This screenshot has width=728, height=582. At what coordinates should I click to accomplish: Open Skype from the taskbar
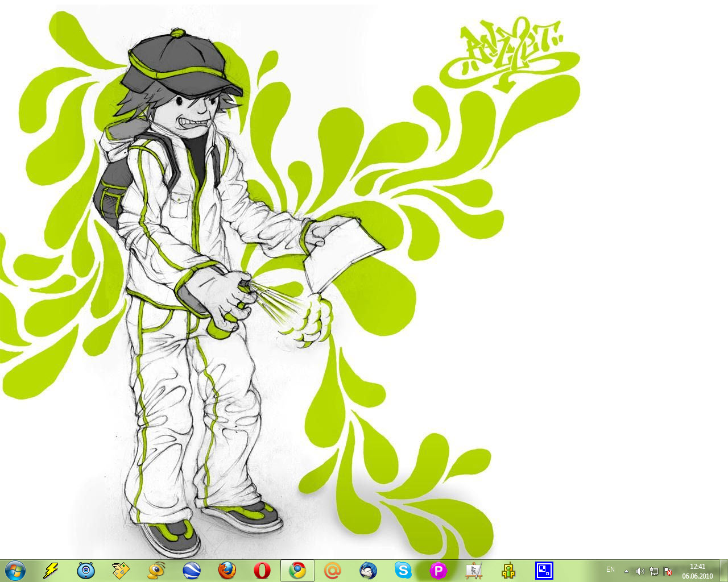tap(403, 570)
